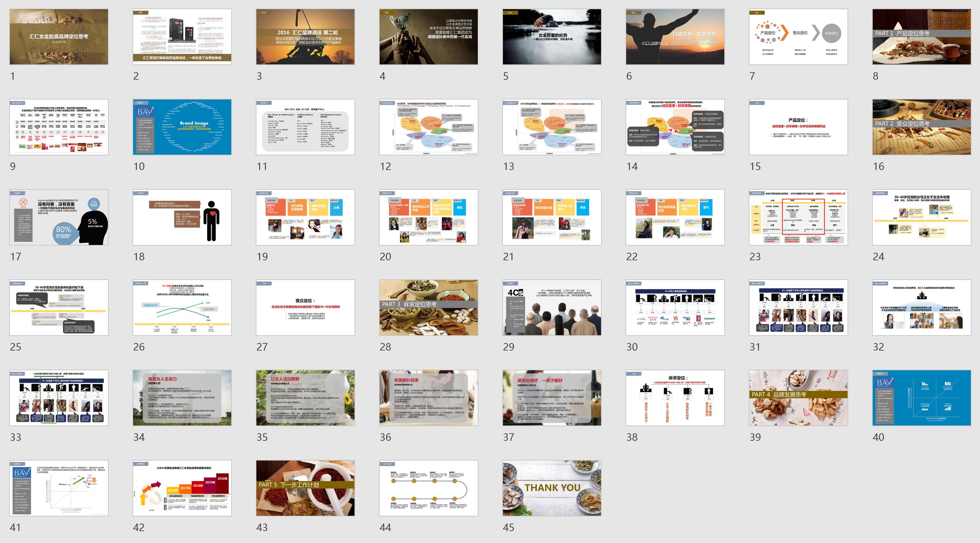
Task: Open slide 37 '朋友处得好，一辈子都好'
Action: click(552, 397)
